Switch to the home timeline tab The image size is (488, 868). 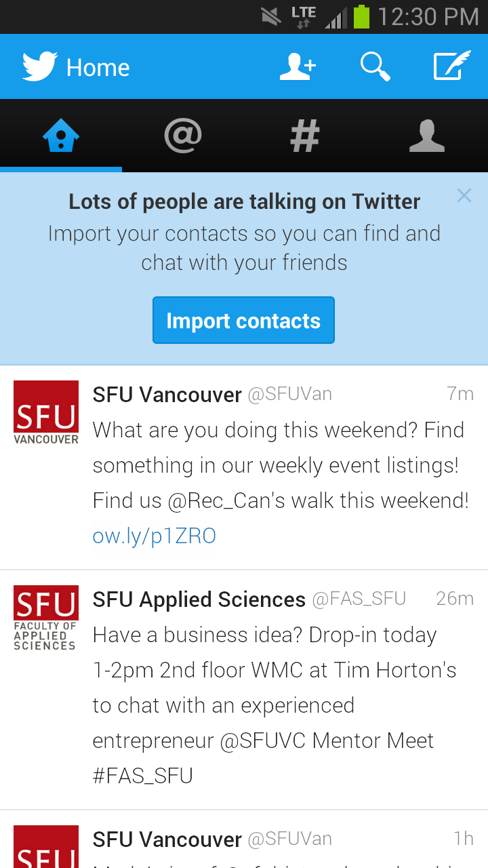pyautogui.click(x=61, y=136)
